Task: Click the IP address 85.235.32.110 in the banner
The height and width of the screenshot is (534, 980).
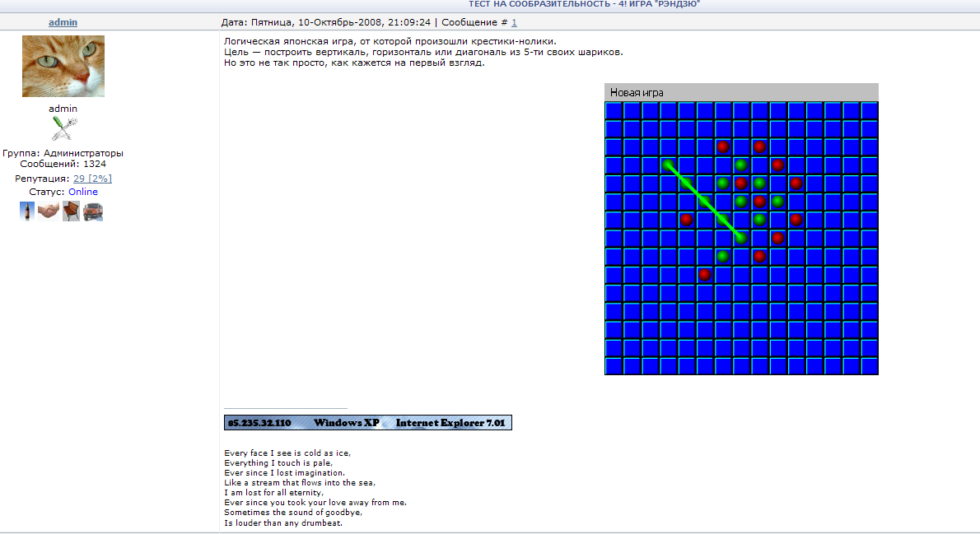Action: pos(259,423)
